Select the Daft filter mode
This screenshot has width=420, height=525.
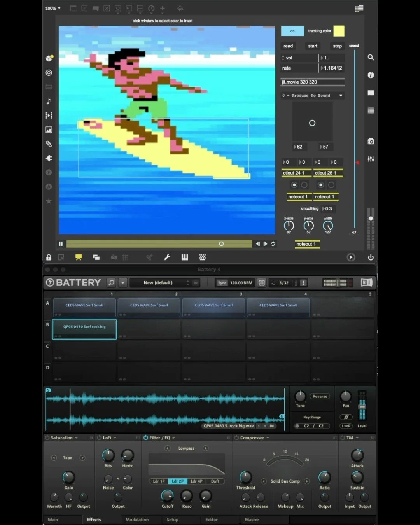pyautogui.click(x=215, y=481)
